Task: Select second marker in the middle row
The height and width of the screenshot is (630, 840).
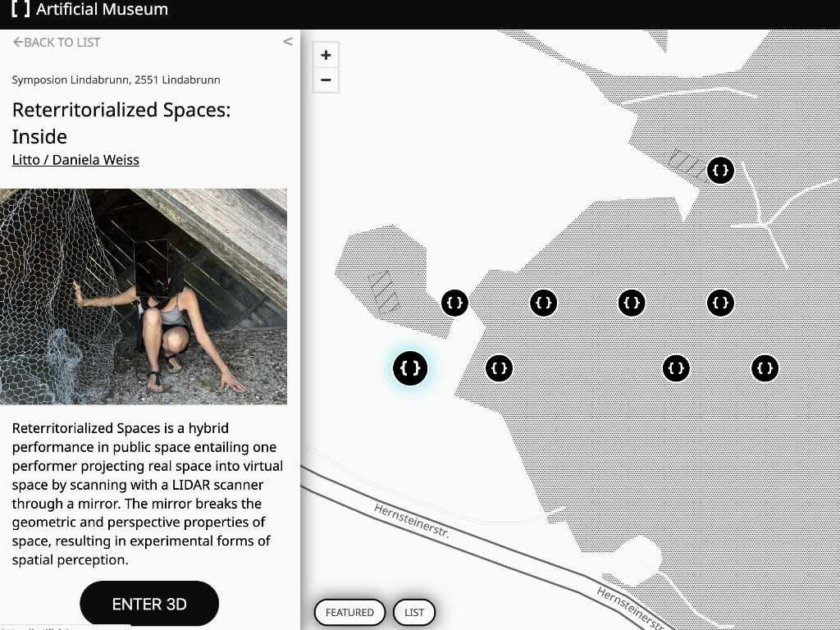Action: click(543, 303)
